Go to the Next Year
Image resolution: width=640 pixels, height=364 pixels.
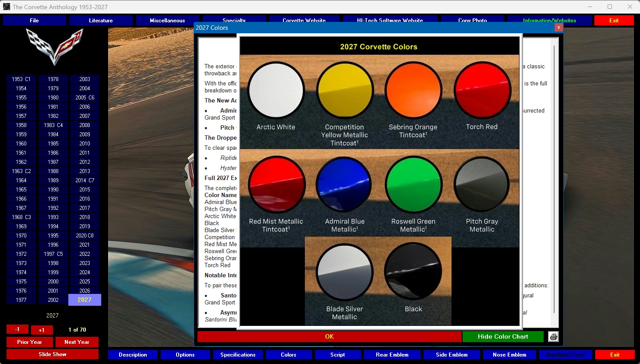pyautogui.click(x=77, y=342)
